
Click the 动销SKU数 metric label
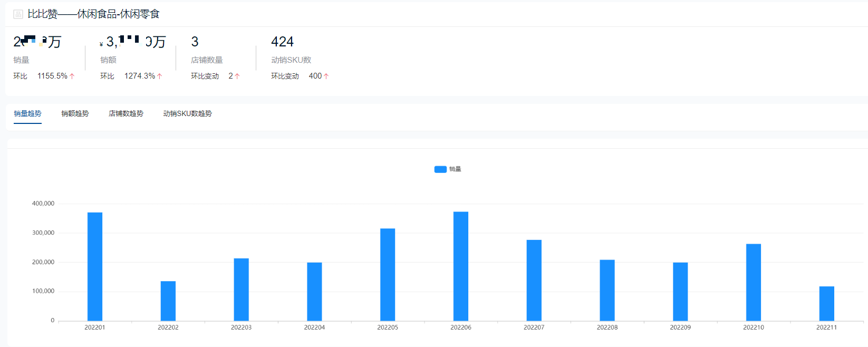291,60
